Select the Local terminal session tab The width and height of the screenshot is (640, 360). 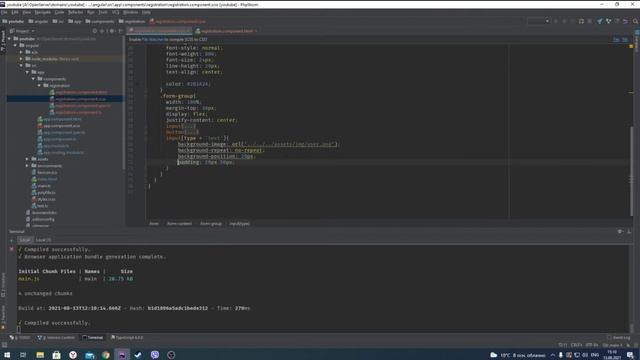pos(25,240)
